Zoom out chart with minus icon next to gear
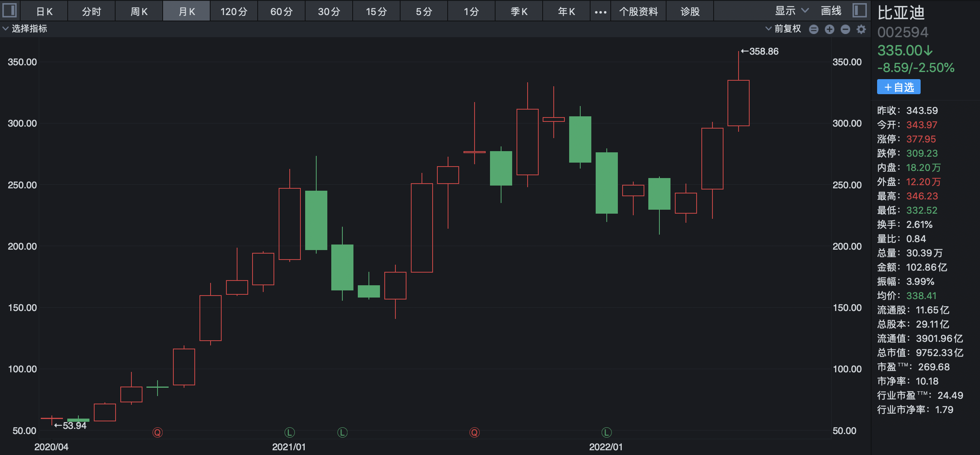The width and height of the screenshot is (980, 455). tap(845, 29)
